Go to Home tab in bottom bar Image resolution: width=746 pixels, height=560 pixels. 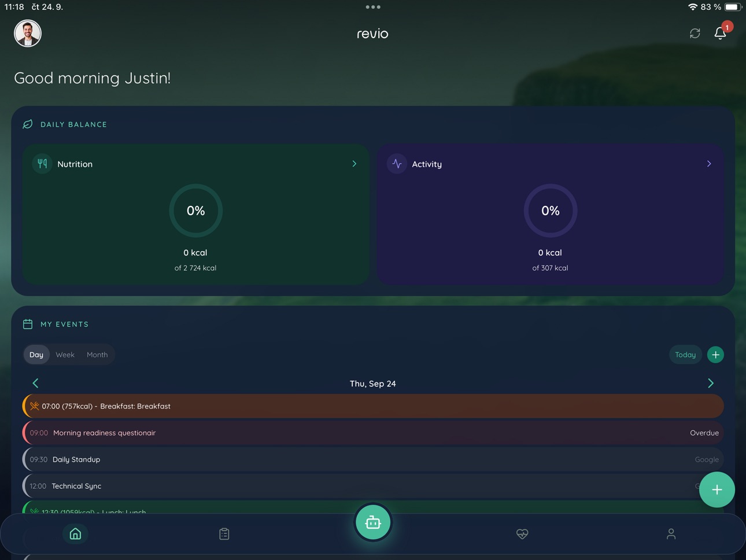pos(75,534)
